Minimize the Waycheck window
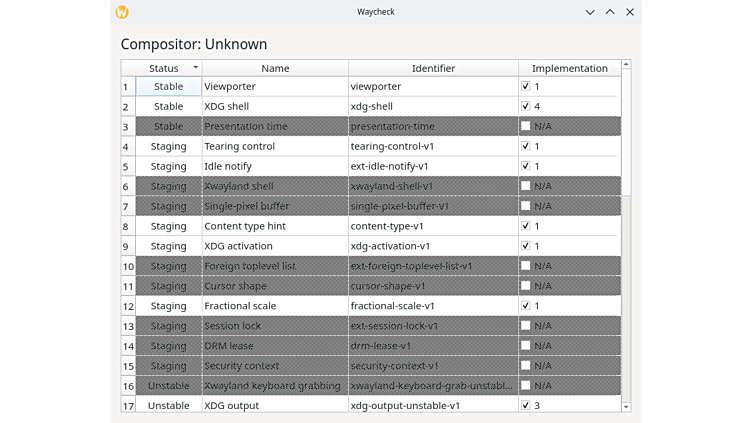The image size is (752, 423). point(590,12)
